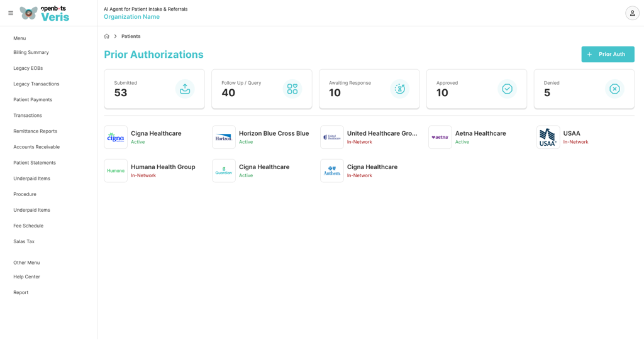Click the Submitted upload icon
Screen dimensions: 644x362
185,89
